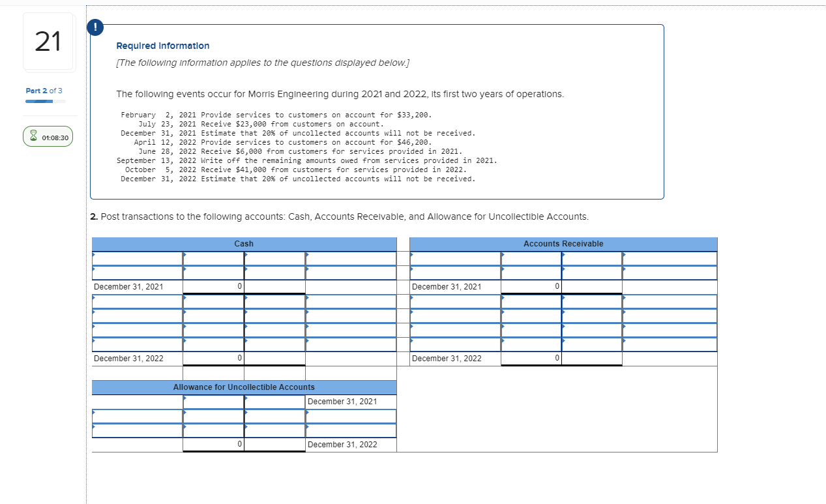Image resolution: width=826 pixels, height=504 pixels.
Task: Click Accounts Receivable top-row credit input field
Action: (x=592, y=258)
